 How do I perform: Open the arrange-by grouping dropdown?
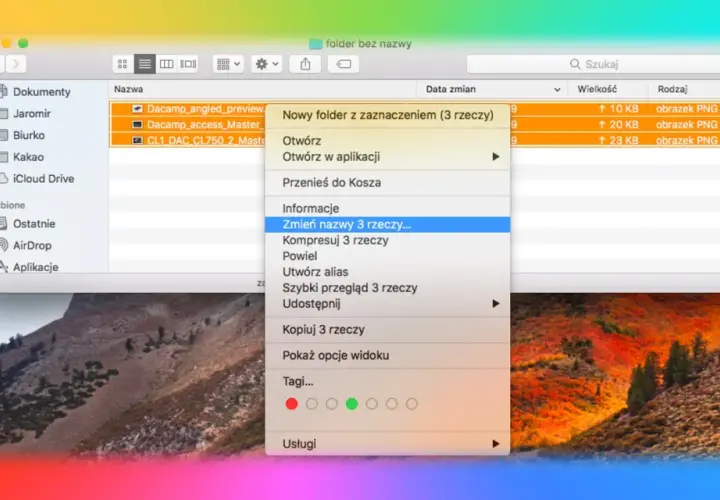coord(228,64)
